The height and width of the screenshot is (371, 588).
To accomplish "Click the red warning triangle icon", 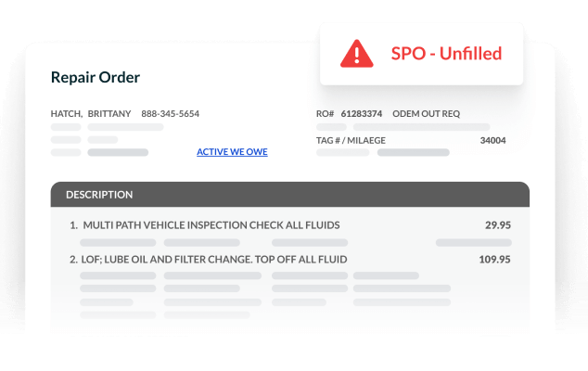I will tap(355, 54).
